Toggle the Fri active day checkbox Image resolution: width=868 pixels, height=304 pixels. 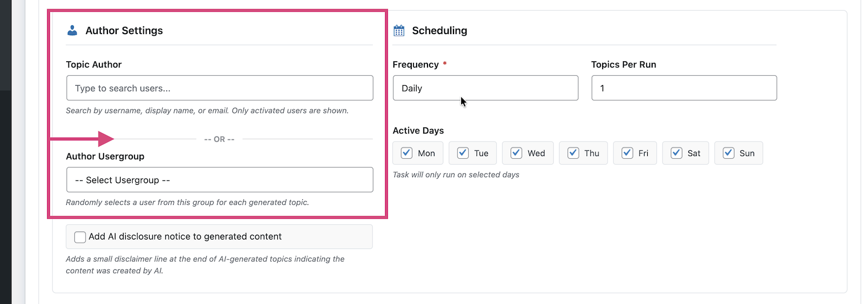[x=627, y=153]
